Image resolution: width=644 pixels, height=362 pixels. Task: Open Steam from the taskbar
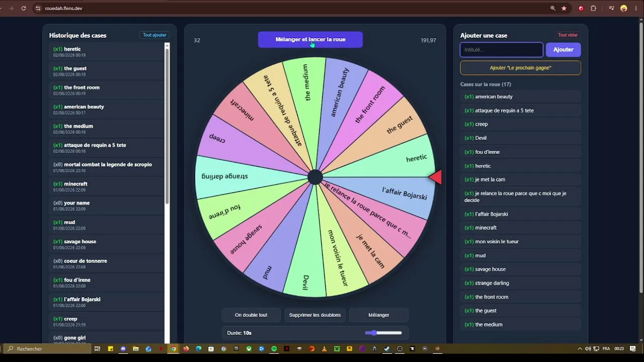[387, 348]
